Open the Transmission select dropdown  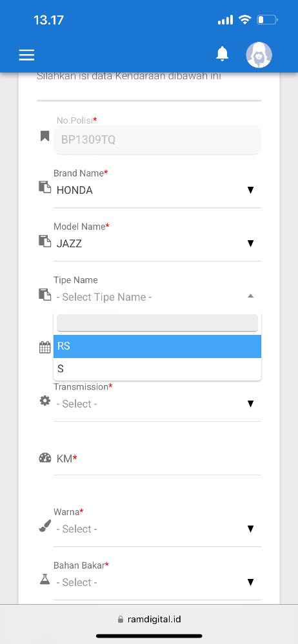coord(157,404)
